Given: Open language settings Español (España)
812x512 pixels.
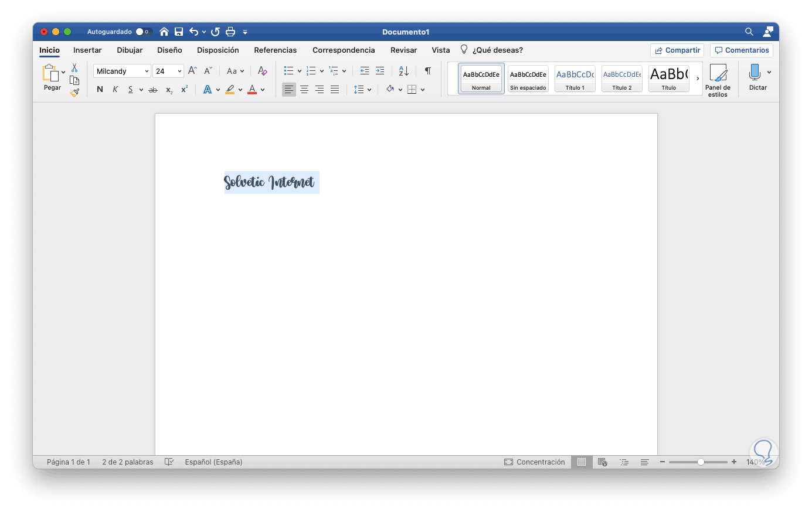Looking at the screenshot, I should coord(213,462).
